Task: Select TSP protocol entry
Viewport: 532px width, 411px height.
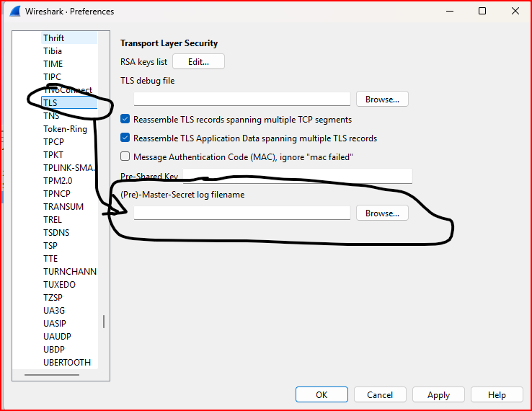Action: [50, 245]
